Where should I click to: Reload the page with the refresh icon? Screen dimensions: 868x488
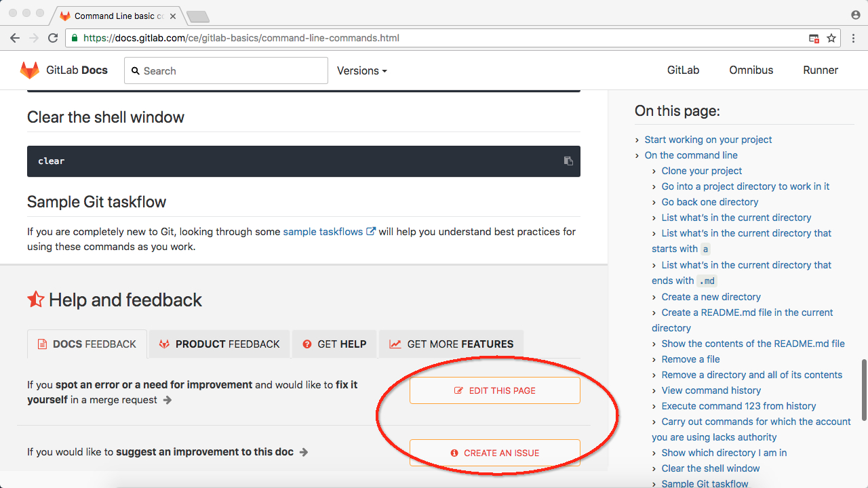tap(53, 38)
